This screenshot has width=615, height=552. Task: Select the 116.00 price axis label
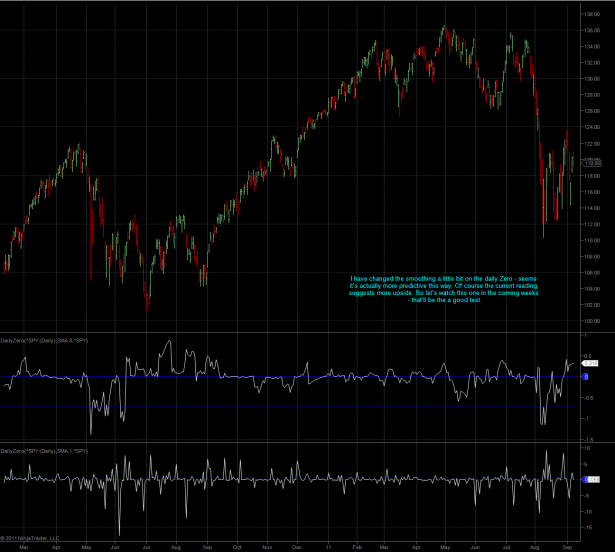[x=592, y=192]
